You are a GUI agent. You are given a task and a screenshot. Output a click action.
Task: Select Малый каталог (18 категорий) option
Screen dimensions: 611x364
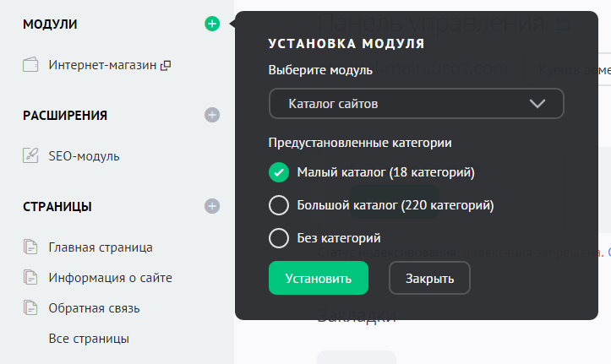279,172
